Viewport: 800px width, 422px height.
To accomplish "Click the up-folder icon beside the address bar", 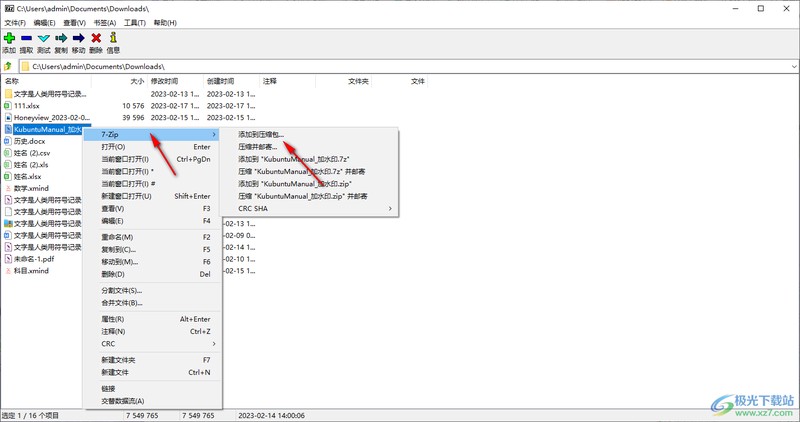I will [x=8, y=66].
